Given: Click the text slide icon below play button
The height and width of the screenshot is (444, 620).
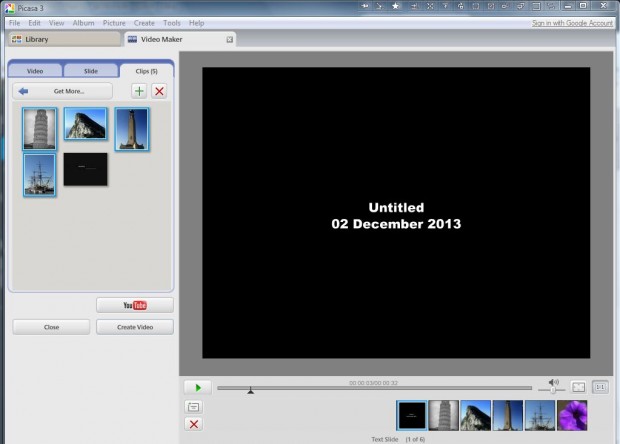Looking at the screenshot, I should click(x=194, y=407).
